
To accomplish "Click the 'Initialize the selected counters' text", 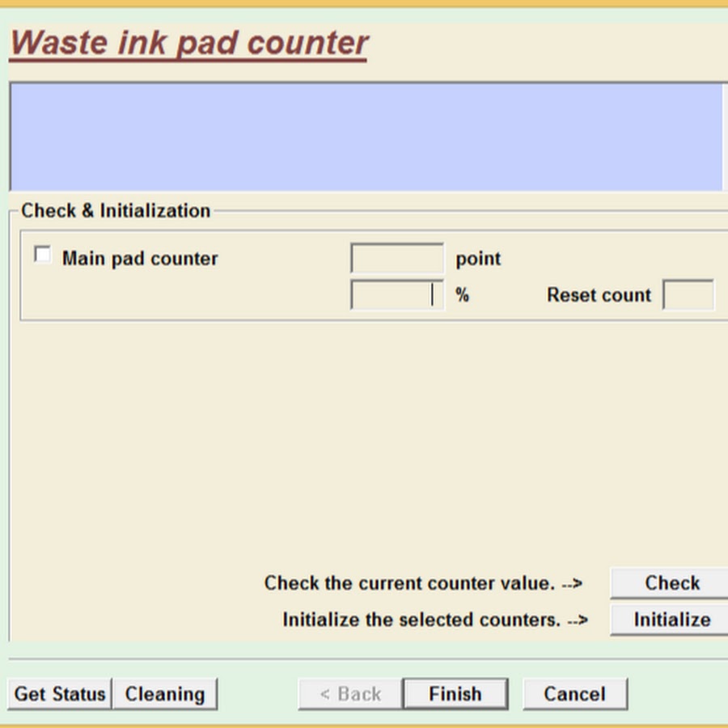I will tap(434, 620).
